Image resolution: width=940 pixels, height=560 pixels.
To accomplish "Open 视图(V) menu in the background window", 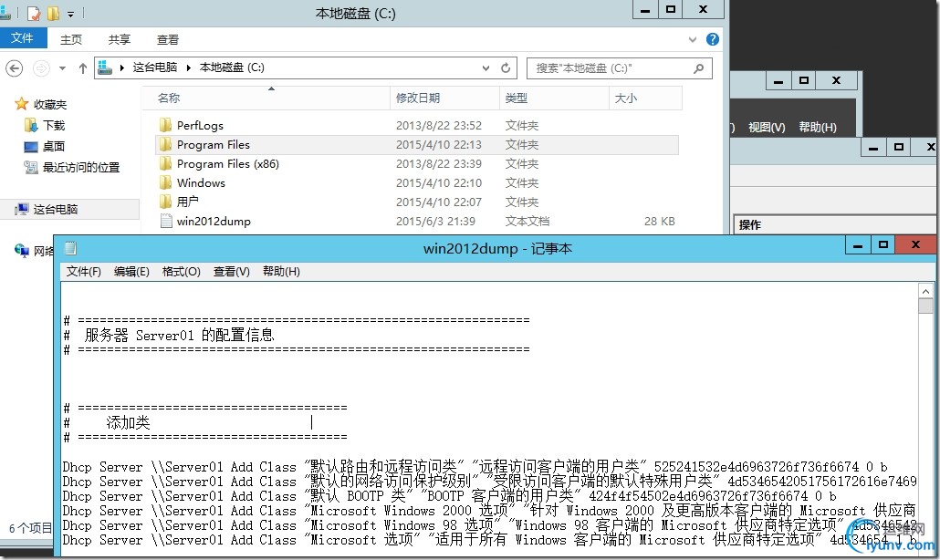I will 767,127.
